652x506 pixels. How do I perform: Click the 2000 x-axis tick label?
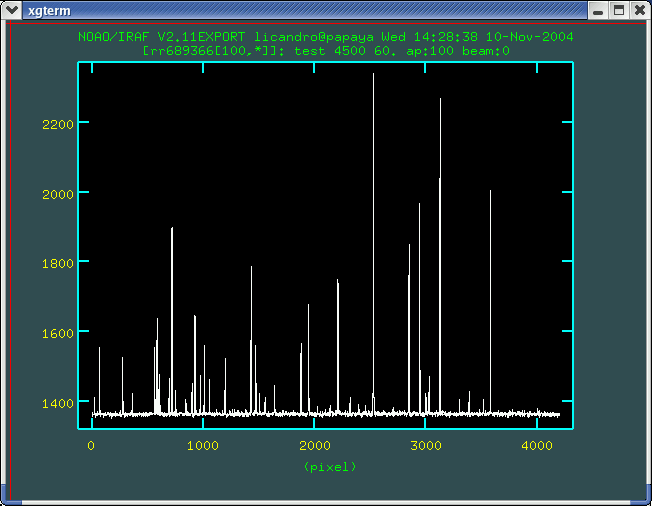click(x=314, y=446)
